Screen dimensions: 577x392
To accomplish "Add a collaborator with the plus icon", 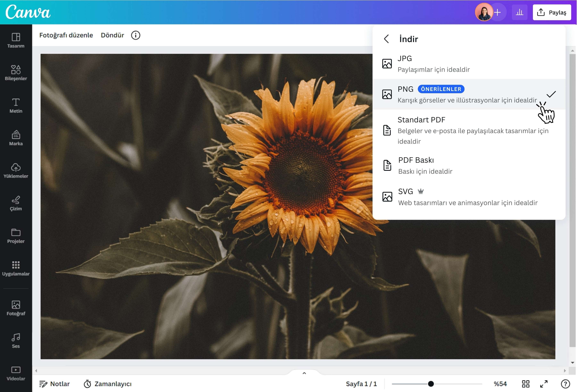I will (x=497, y=12).
